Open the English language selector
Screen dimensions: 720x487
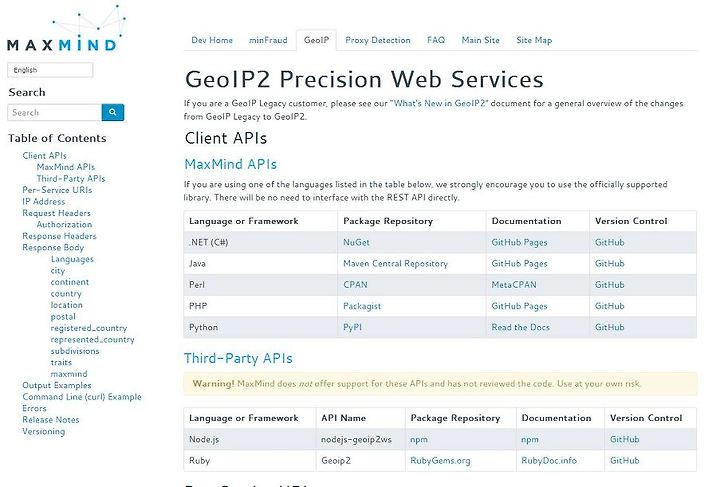pyautogui.click(x=50, y=70)
